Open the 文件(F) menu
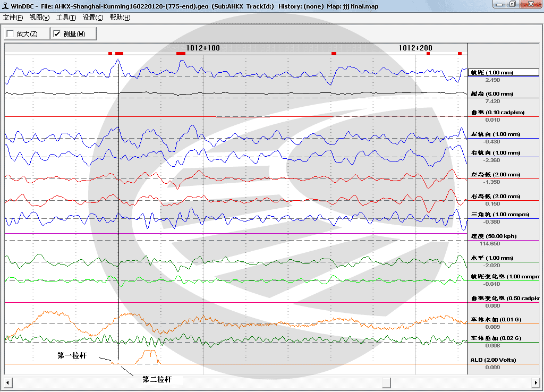Screen dimensions: 544x392 point(13,18)
